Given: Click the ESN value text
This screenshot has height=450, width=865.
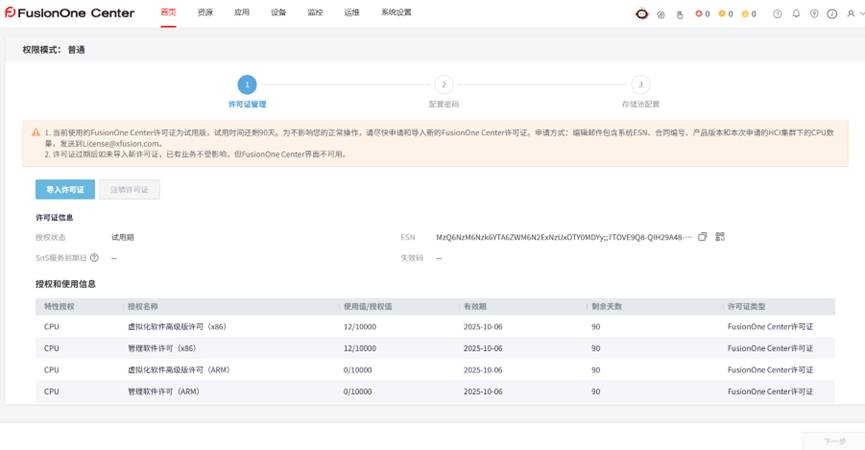Looking at the screenshot, I should [x=563, y=237].
